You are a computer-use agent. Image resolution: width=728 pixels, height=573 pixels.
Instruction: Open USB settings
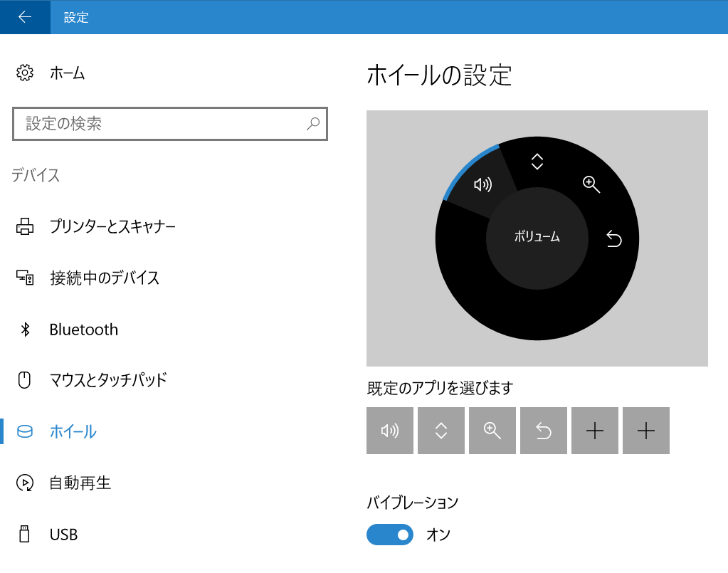click(x=63, y=535)
